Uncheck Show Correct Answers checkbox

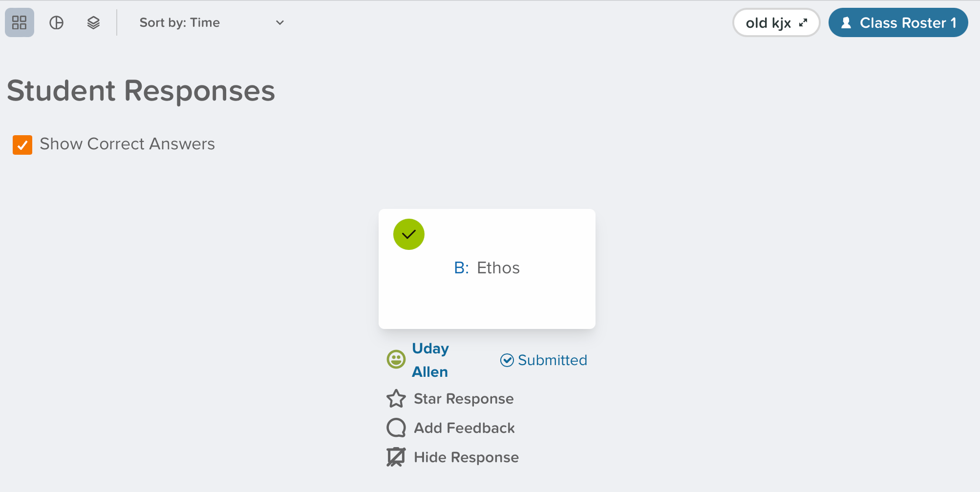click(22, 145)
